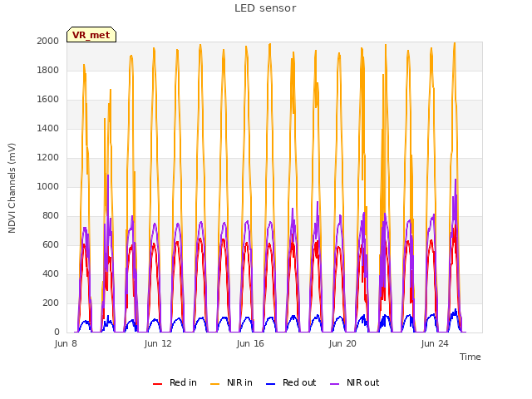This screenshot has height=399, width=532.
Task: Click the 200 y-axis tick label
Action: tap(51, 303)
